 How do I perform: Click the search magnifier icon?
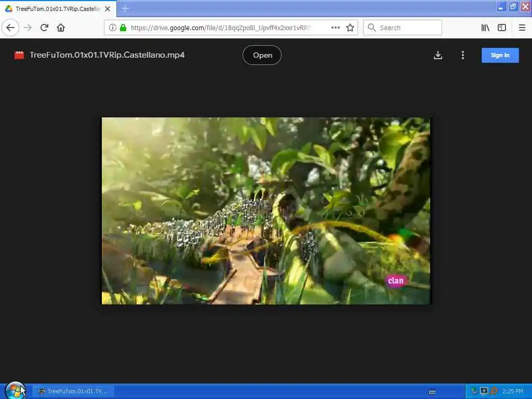372,28
